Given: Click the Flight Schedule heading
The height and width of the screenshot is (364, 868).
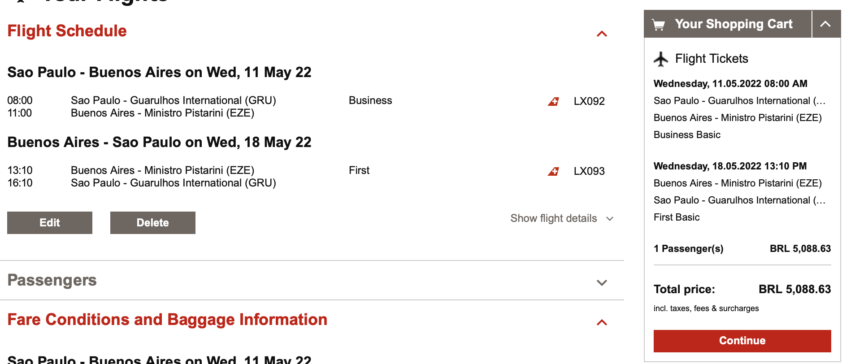Looking at the screenshot, I should coord(67,31).
